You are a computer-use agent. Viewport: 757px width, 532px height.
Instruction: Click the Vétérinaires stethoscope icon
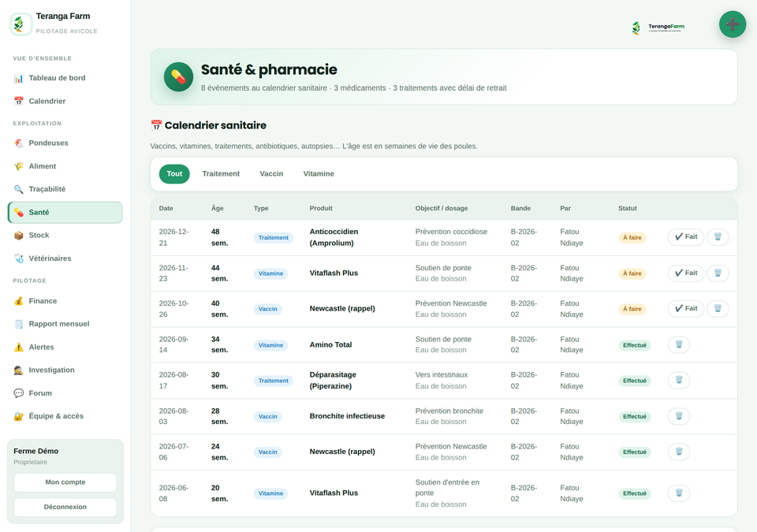click(18, 259)
